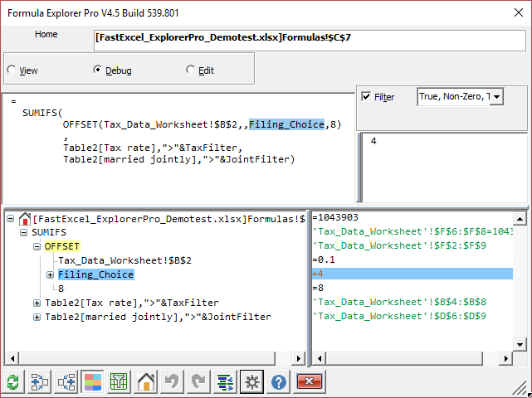Open help with the blue question icon
532x398 pixels.
pyautogui.click(x=279, y=382)
